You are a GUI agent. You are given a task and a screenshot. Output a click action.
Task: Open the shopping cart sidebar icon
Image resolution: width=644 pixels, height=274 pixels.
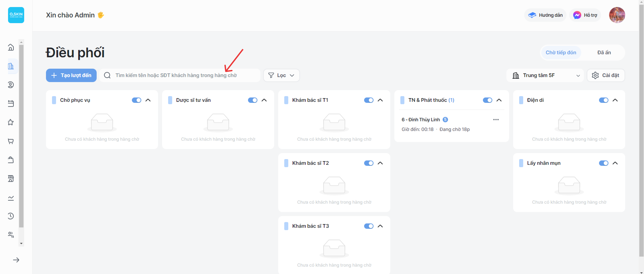(11, 141)
